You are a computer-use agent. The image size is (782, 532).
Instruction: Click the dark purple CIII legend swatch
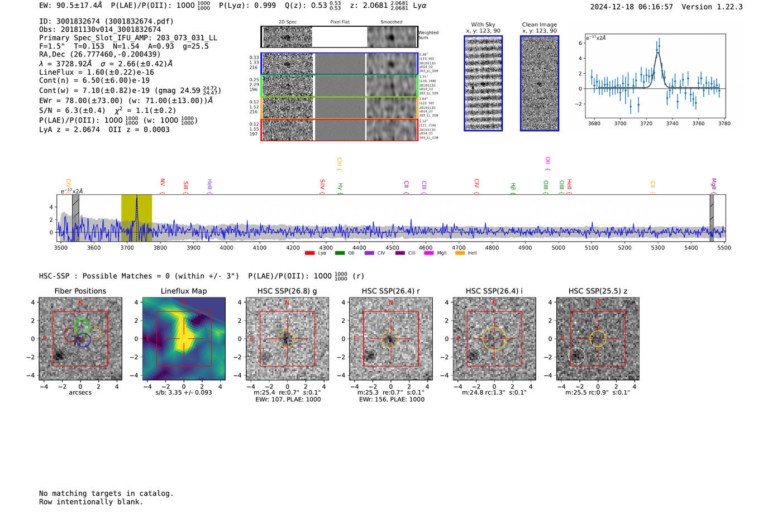tap(400, 253)
